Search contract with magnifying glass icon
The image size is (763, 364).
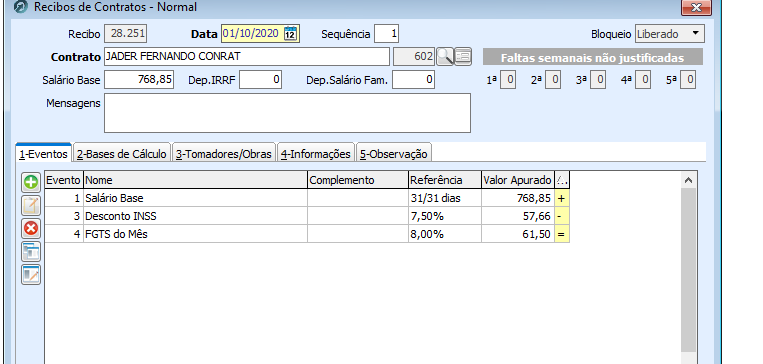[x=445, y=57]
